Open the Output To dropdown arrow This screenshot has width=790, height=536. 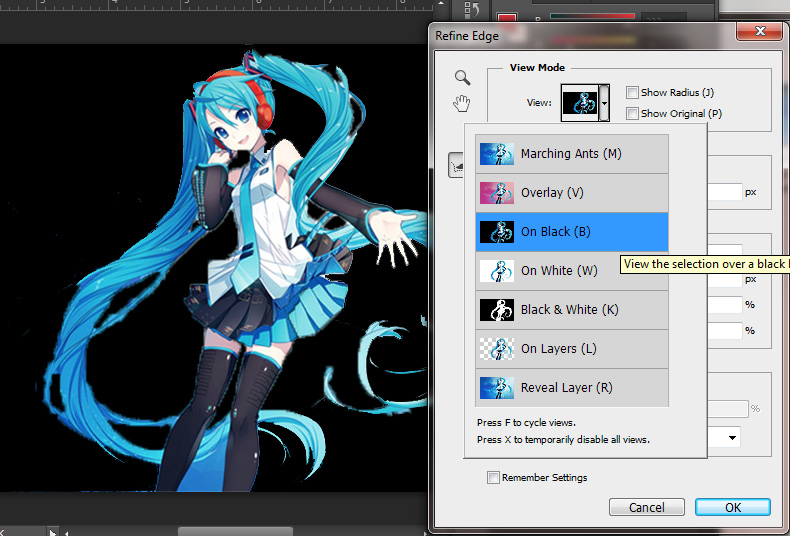click(x=732, y=437)
